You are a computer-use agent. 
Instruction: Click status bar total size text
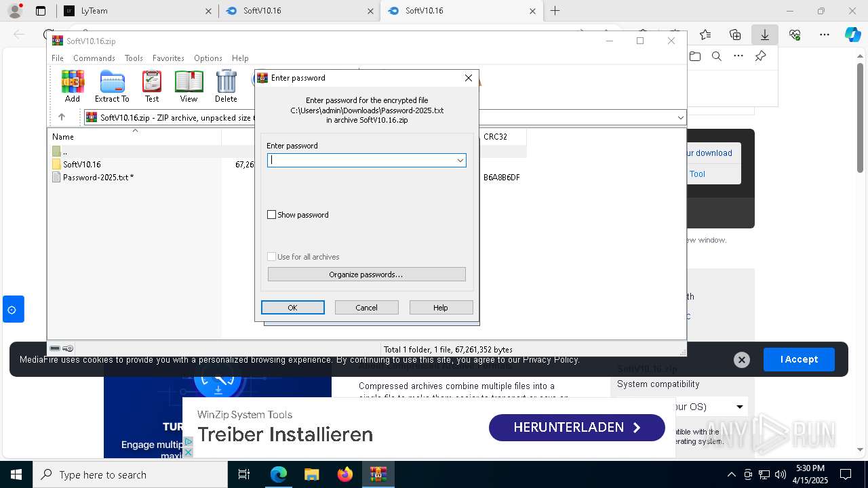448,350
